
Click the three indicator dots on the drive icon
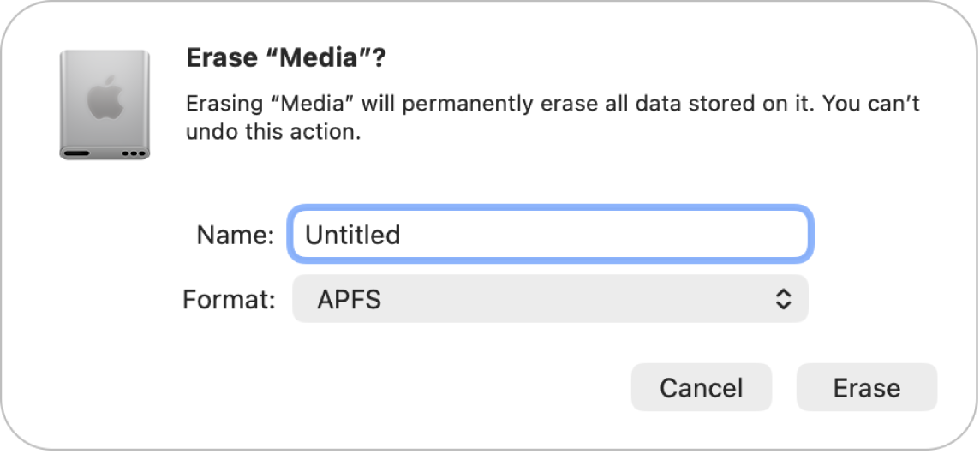tap(133, 155)
